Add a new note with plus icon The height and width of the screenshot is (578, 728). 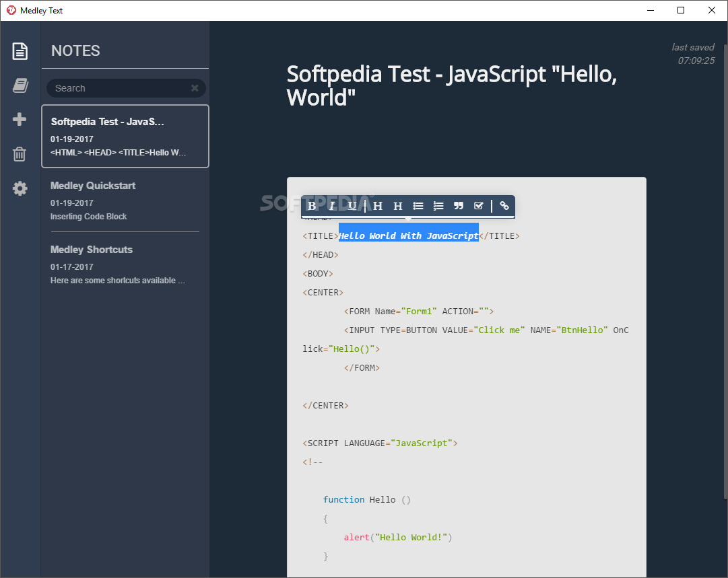[x=20, y=119]
